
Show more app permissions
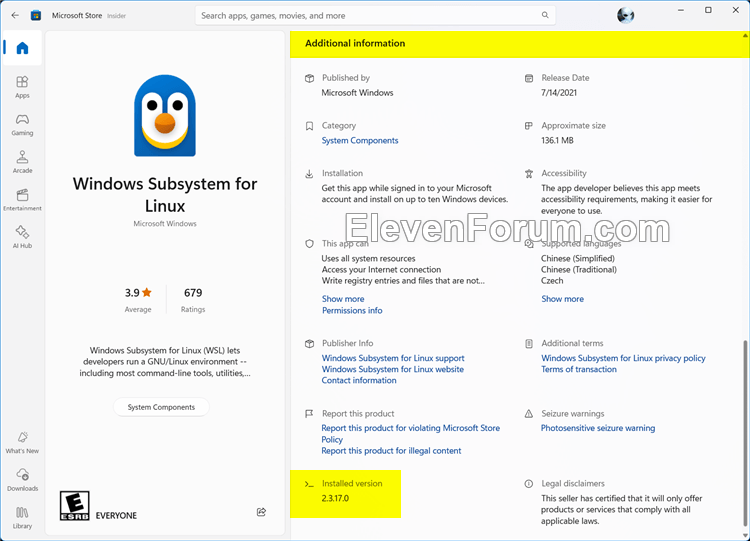coord(343,299)
